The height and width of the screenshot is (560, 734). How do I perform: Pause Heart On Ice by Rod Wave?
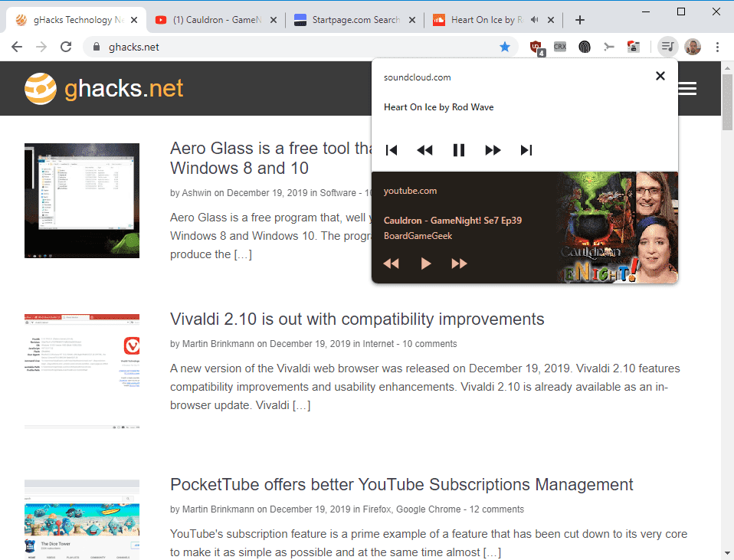(x=459, y=150)
